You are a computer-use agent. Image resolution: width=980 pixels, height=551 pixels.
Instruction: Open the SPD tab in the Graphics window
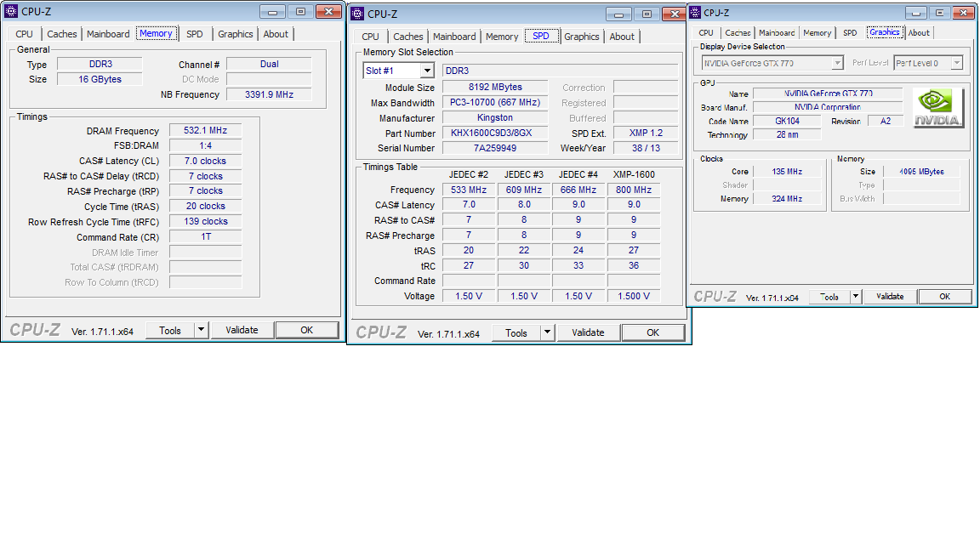[850, 32]
